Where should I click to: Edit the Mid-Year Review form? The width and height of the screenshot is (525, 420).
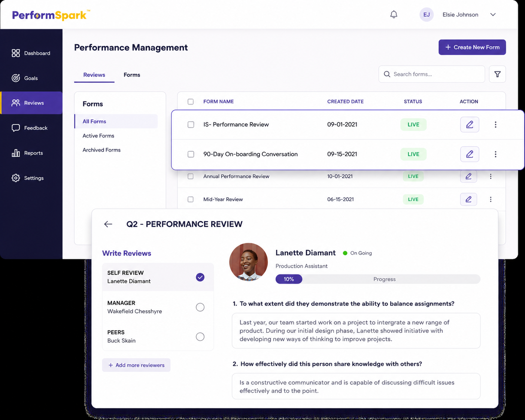[x=468, y=200]
